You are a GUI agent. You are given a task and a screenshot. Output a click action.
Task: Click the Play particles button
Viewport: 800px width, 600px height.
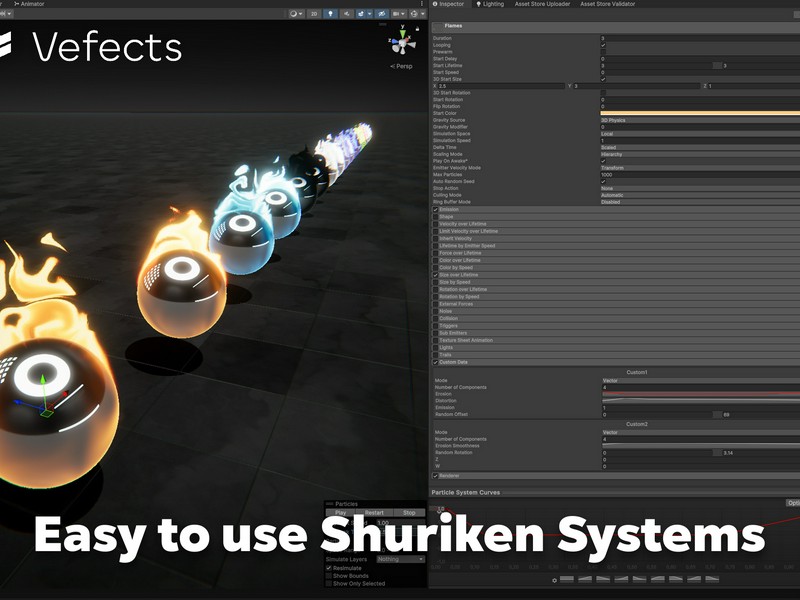(x=341, y=513)
